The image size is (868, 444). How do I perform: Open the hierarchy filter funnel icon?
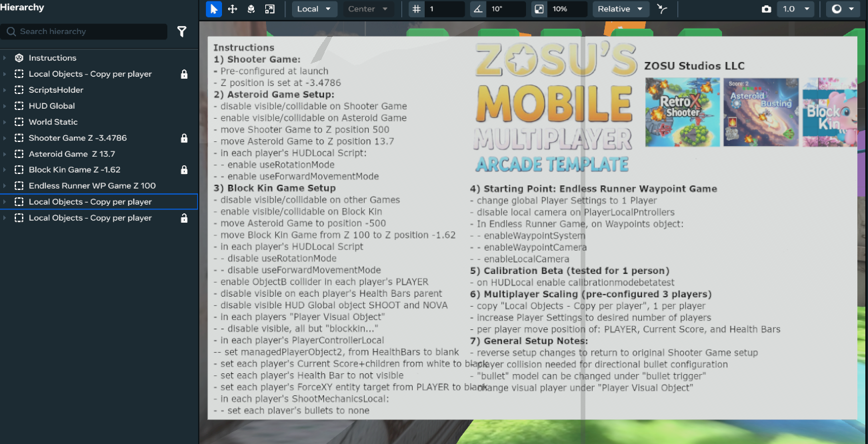coord(181,31)
